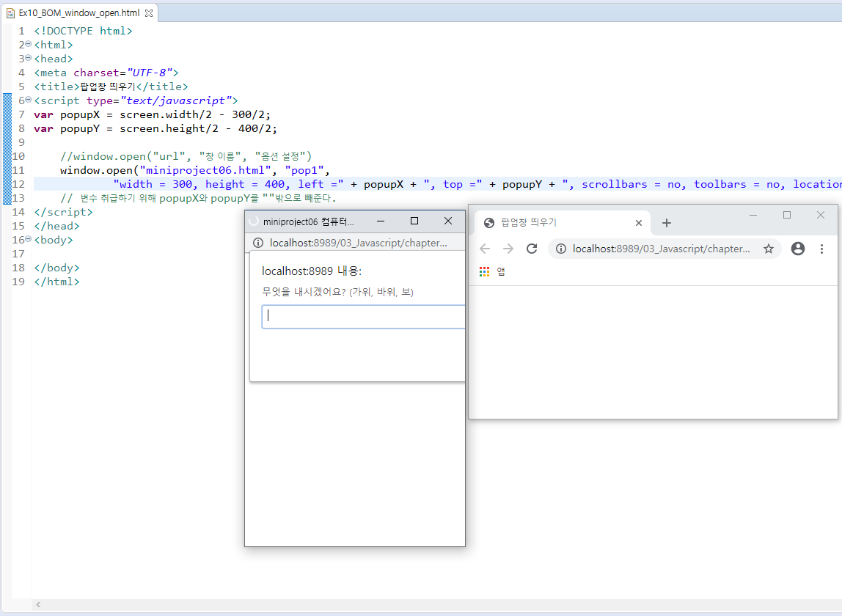This screenshot has width=842, height=616.
Task: Open the 앱 apps shortcut icon
Action: pos(484,272)
